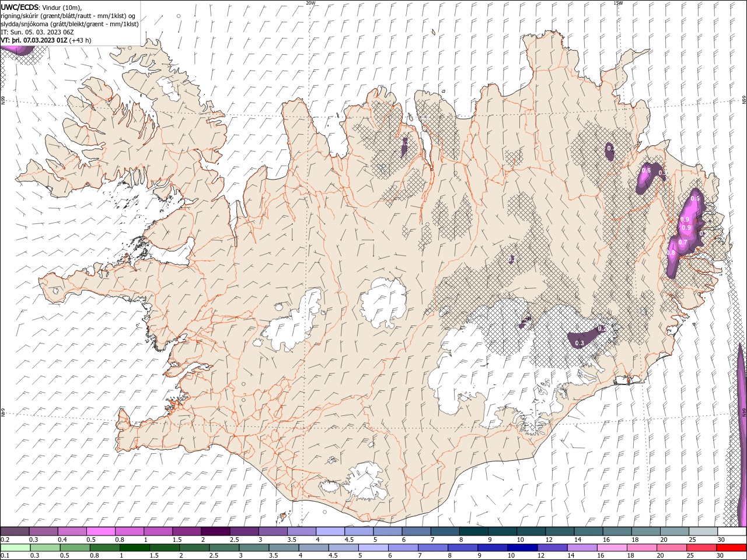Pick lower legend swatch between 0.8 and 1

coord(104,548)
